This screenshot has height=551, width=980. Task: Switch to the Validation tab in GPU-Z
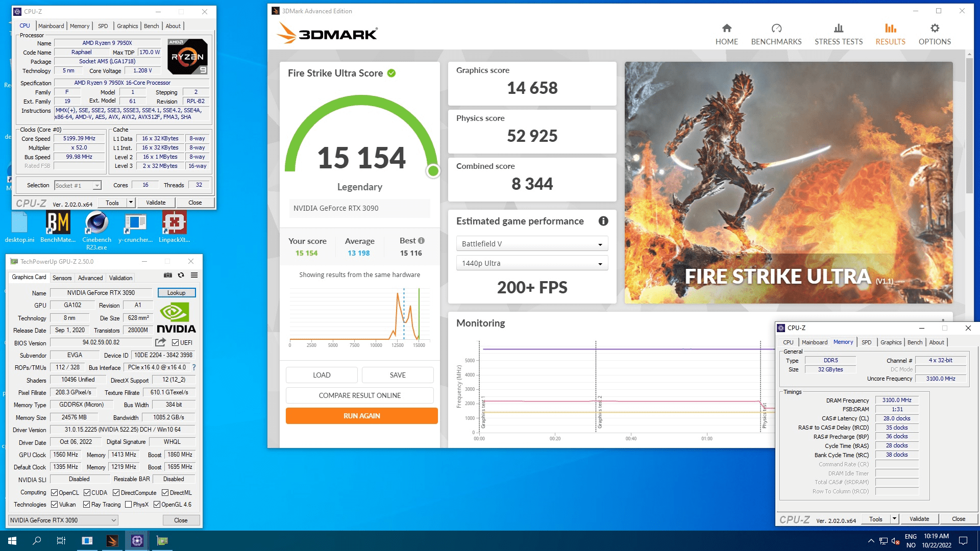120,278
